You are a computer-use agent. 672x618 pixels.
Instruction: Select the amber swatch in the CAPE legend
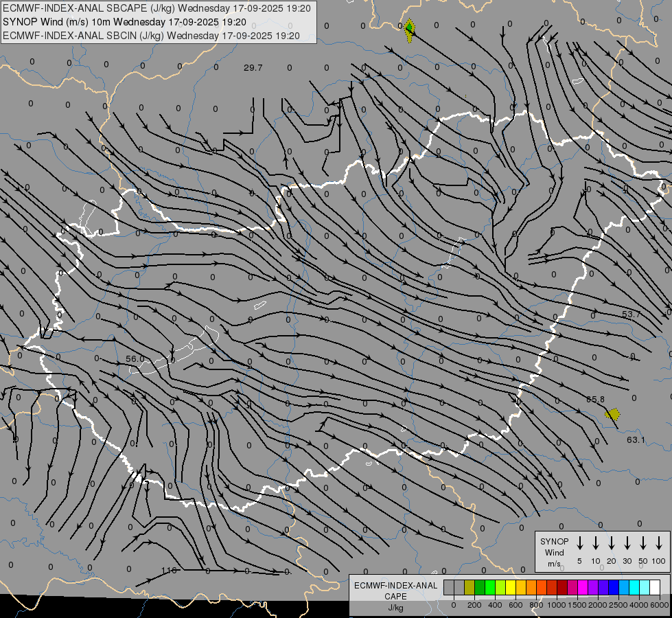click(x=521, y=587)
